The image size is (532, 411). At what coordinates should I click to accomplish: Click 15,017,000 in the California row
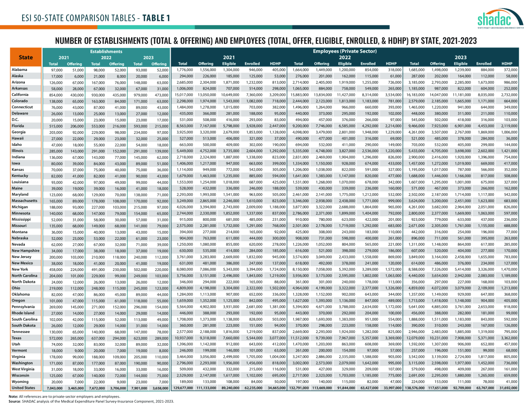click(x=183, y=94)
